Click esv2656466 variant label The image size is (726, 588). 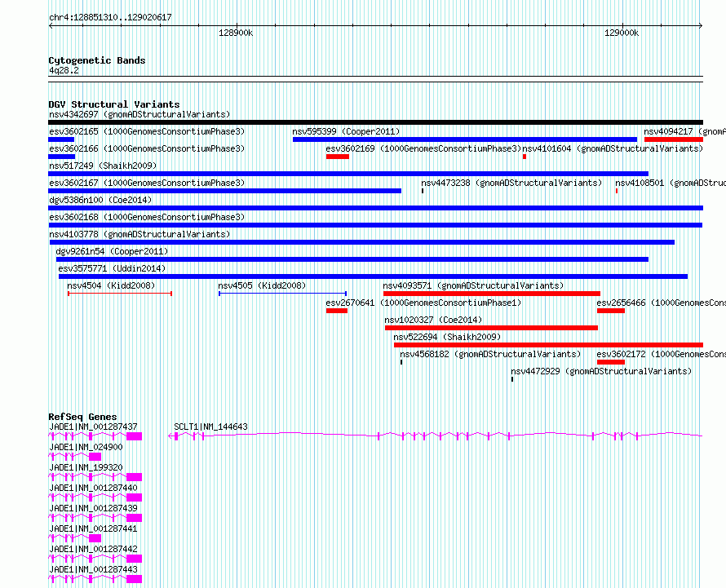(661, 303)
